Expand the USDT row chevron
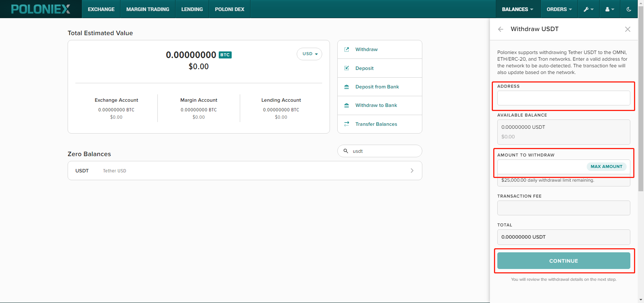 (x=412, y=171)
